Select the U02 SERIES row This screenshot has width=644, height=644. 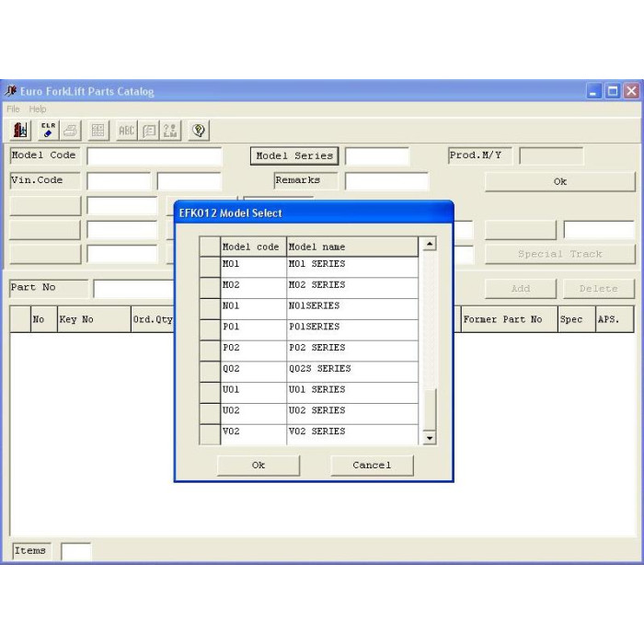pos(309,414)
